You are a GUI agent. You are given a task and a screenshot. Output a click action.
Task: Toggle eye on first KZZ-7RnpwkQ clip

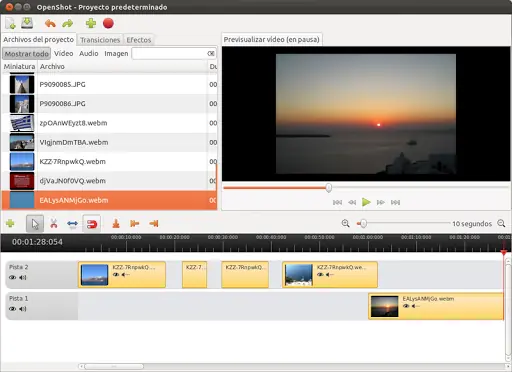point(116,275)
